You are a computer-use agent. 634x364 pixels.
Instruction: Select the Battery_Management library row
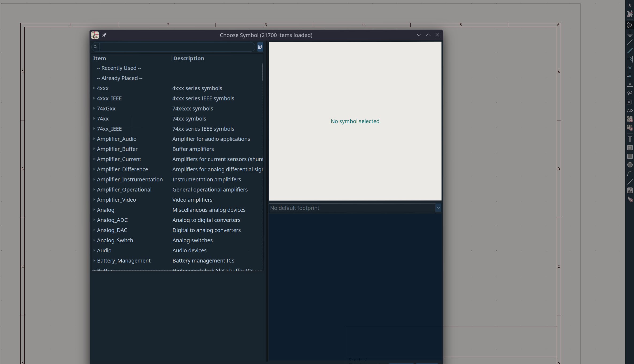pos(176,261)
